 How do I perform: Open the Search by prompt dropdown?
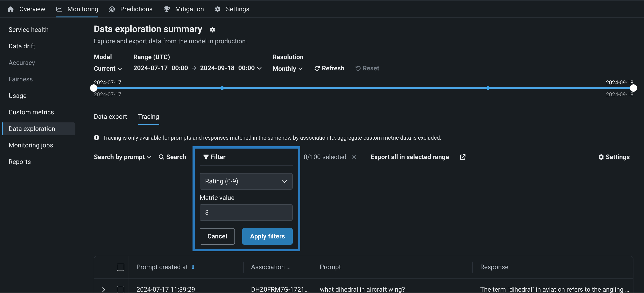coord(122,157)
